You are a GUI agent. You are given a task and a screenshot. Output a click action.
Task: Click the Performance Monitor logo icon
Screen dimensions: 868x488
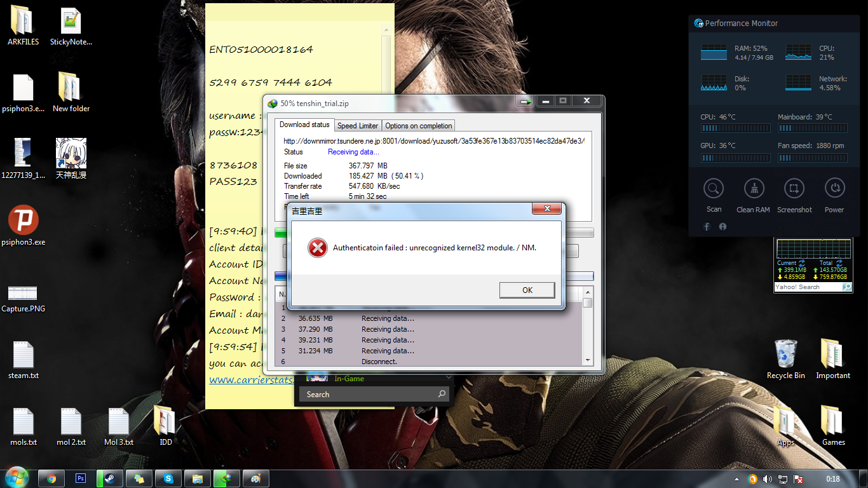point(699,24)
